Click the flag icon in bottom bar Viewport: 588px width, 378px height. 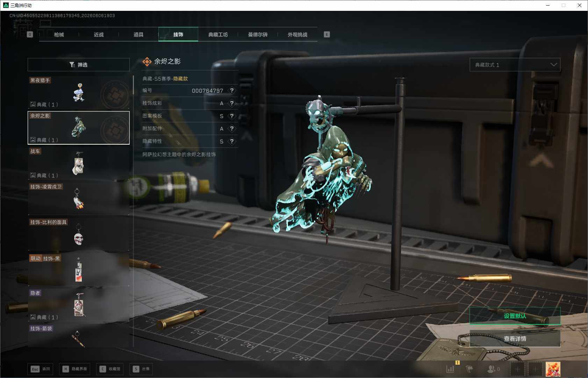469,369
